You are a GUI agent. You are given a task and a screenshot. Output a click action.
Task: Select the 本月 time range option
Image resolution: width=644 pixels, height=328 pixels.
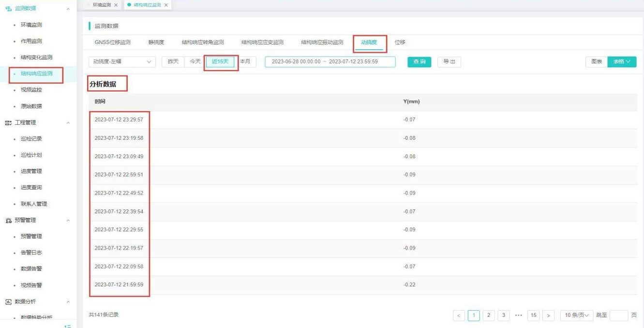click(245, 62)
